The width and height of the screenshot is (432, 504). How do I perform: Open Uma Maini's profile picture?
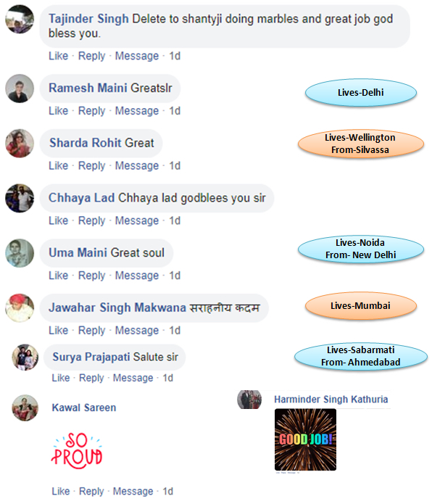20,253
